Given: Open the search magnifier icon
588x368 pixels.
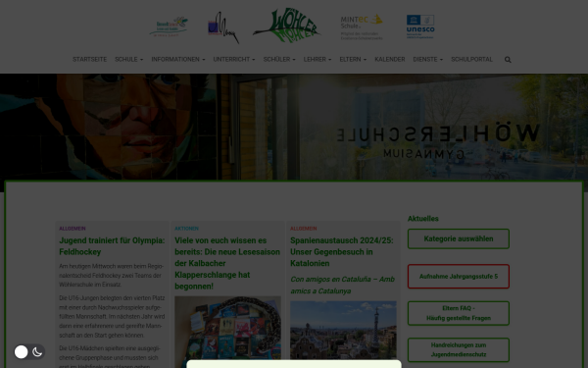Looking at the screenshot, I should pyautogui.click(x=508, y=60).
